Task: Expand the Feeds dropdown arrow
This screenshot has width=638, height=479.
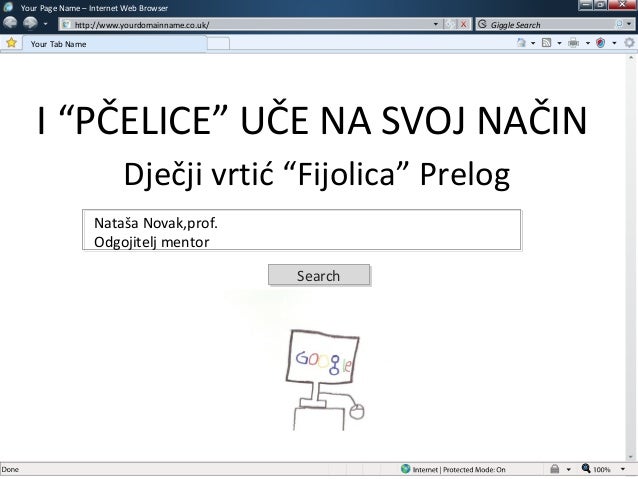Action: (559, 43)
